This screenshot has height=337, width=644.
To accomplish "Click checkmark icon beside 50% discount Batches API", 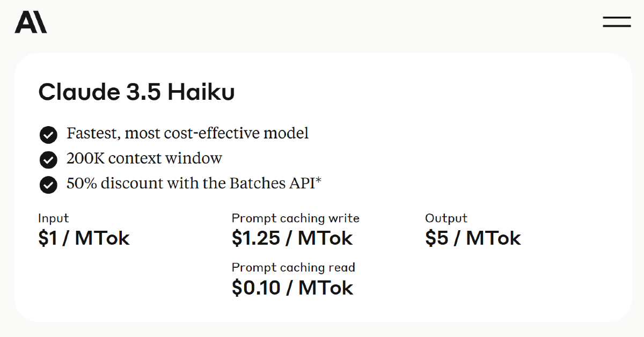I will 48,185.
